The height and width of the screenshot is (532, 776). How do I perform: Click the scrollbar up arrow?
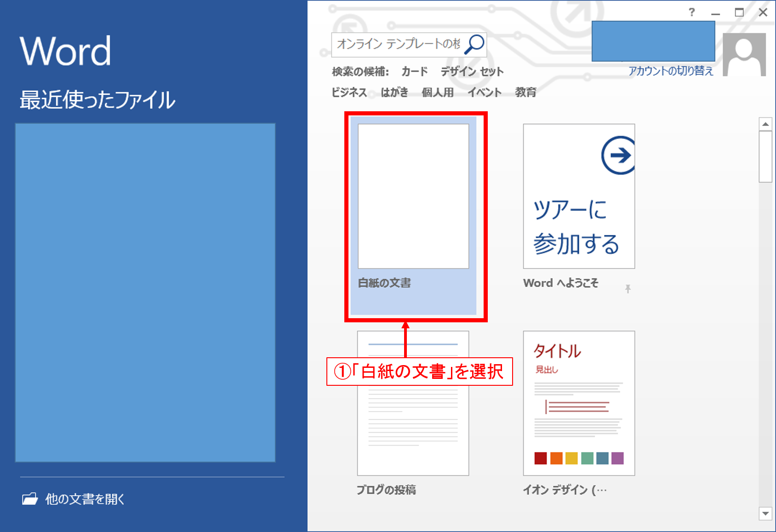[765, 124]
